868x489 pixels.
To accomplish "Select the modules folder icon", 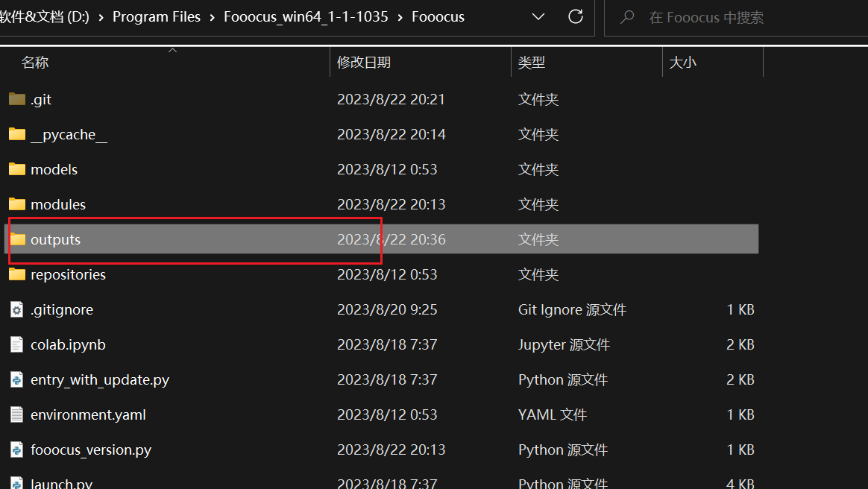I will click(17, 204).
